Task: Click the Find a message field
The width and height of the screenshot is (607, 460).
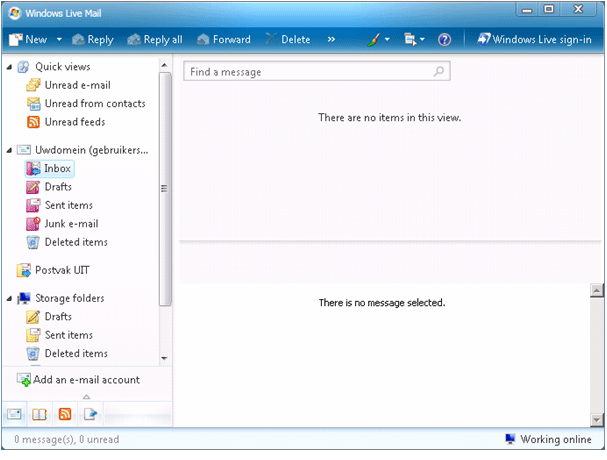Action: click(x=317, y=71)
